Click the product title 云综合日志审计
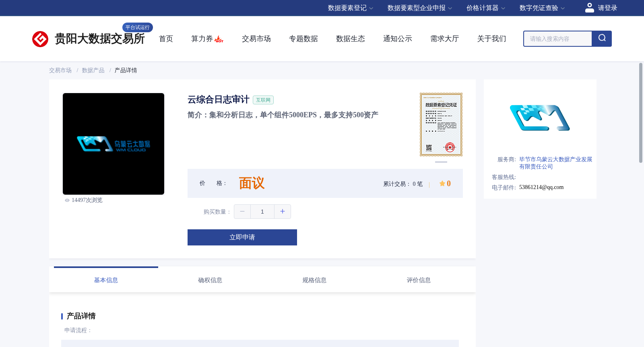 [219, 100]
